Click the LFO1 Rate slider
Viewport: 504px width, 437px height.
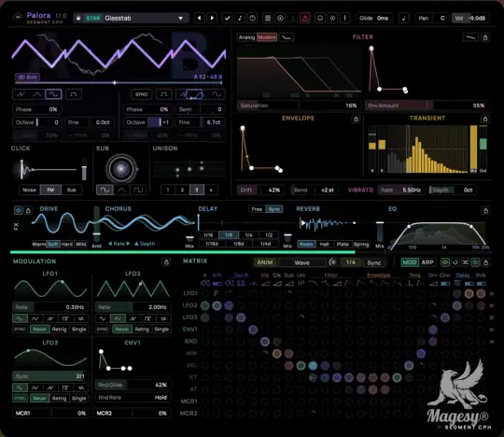pos(49,307)
